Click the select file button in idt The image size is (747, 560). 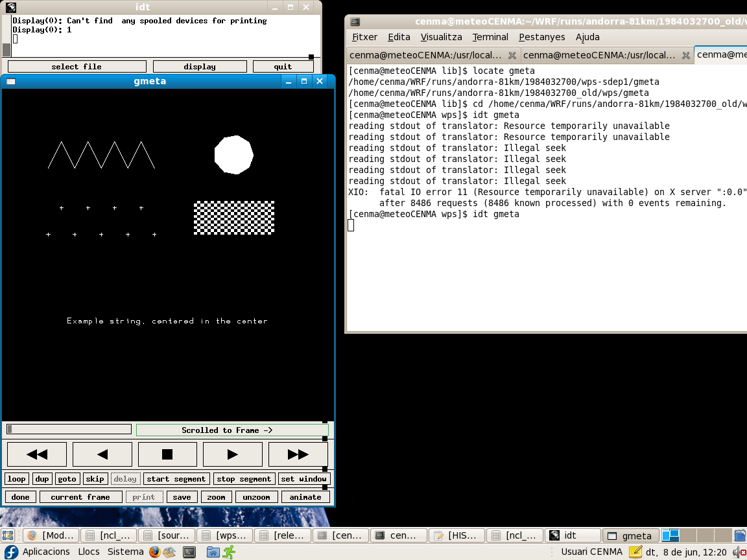[x=77, y=66]
